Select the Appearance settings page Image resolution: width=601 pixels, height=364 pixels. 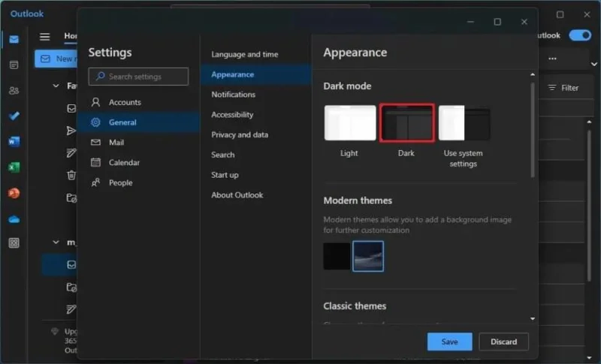(256, 74)
